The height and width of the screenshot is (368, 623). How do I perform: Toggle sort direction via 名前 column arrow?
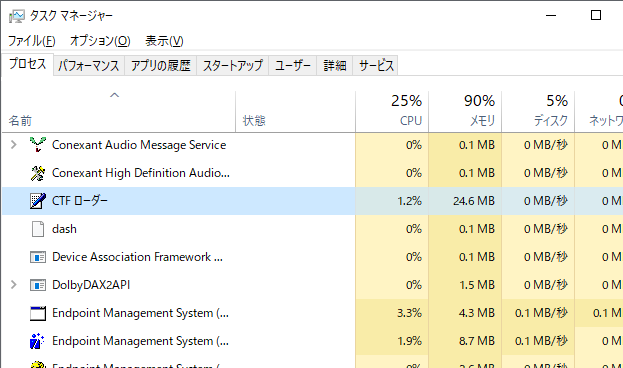pos(114,95)
